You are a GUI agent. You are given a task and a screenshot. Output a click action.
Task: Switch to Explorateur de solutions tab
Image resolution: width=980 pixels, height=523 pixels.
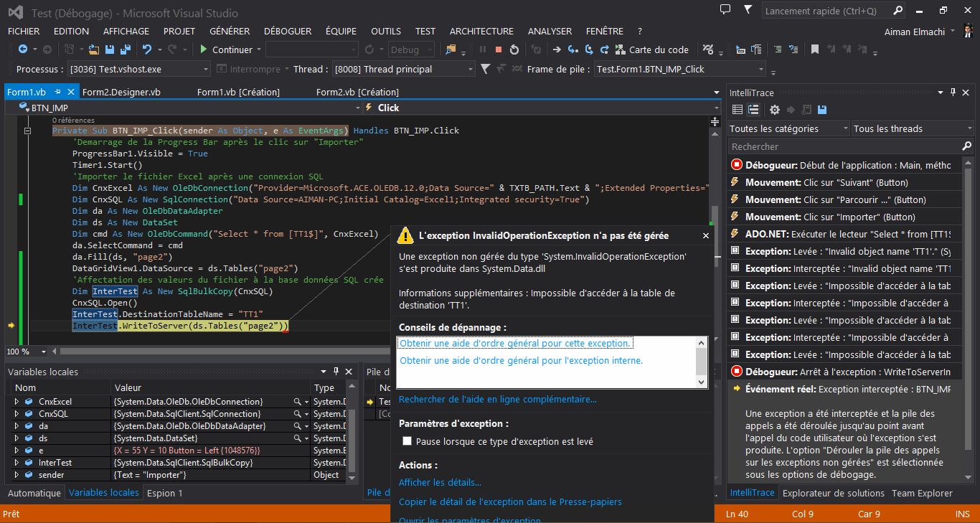[834, 493]
